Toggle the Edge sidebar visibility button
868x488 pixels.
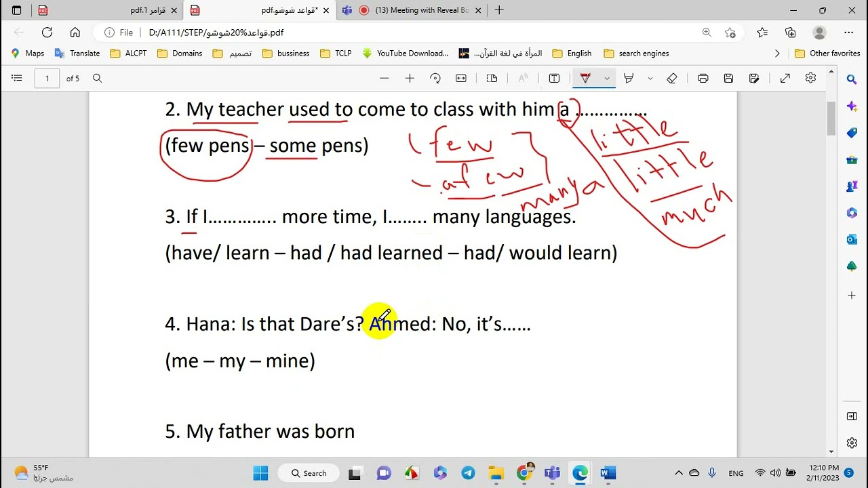pyautogui.click(x=852, y=416)
